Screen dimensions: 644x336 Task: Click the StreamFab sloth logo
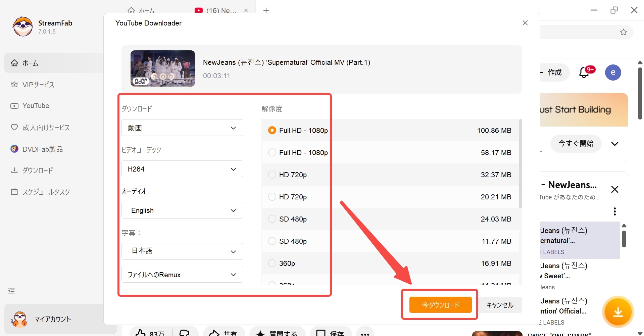click(x=23, y=27)
